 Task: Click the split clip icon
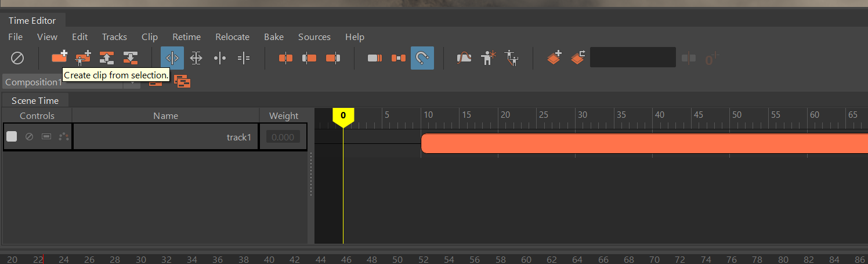(x=220, y=58)
